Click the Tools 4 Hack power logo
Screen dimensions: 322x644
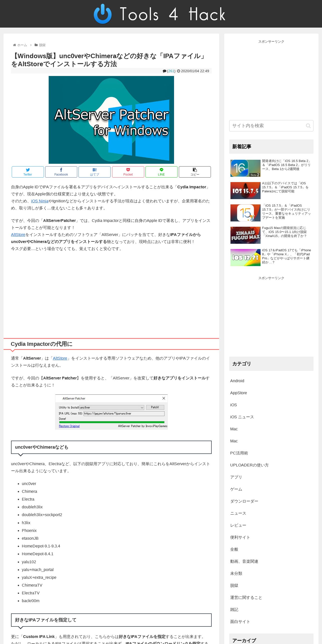click(x=103, y=14)
